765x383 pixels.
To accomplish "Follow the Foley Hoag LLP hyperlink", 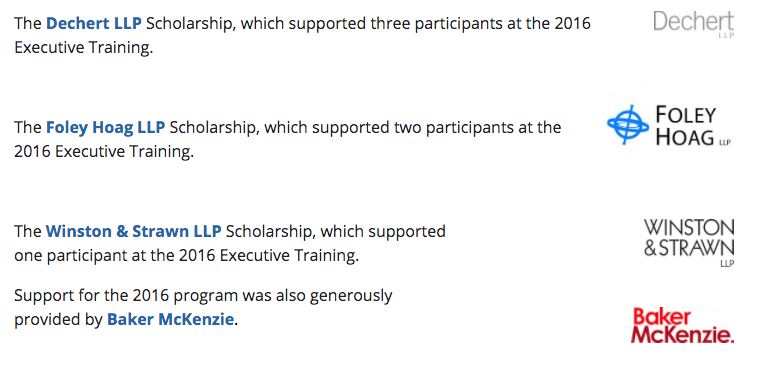I will click(x=105, y=127).
